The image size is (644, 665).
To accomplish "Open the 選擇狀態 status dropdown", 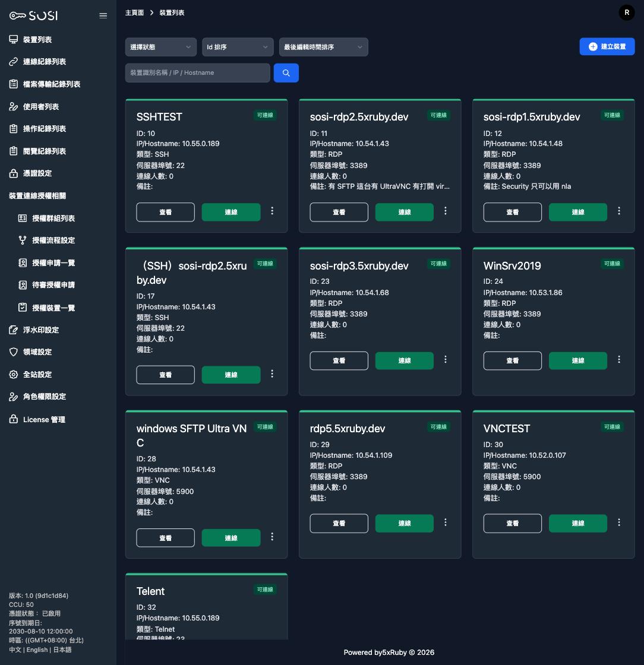I will (x=161, y=47).
